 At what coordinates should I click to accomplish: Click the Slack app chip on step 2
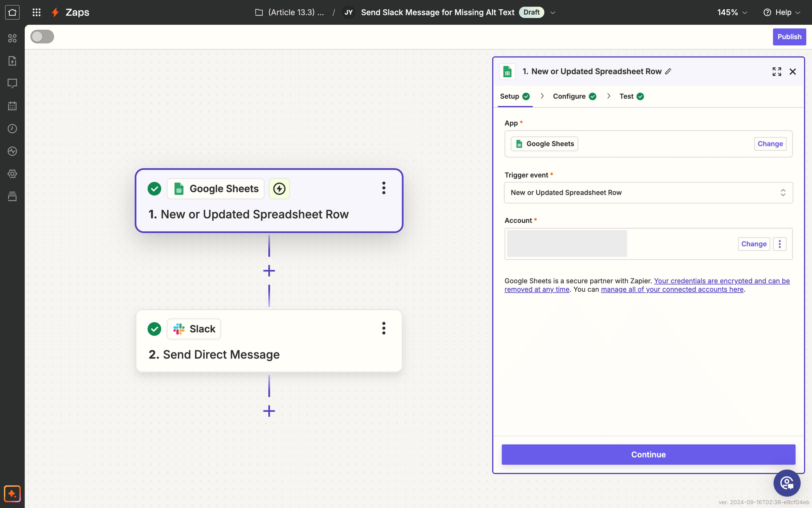tap(194, 329)
